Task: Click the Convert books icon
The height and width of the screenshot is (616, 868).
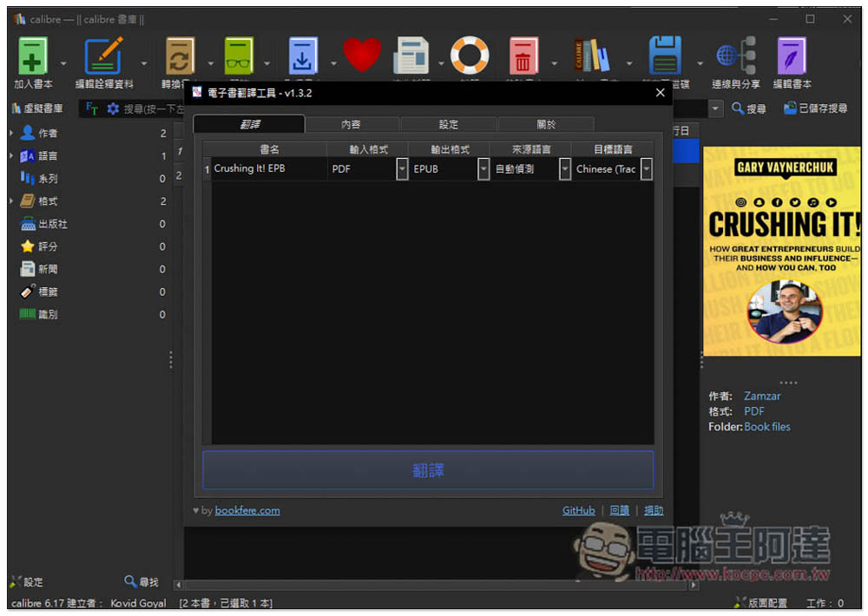Action: pyautogui.click(x=180, y=56)
